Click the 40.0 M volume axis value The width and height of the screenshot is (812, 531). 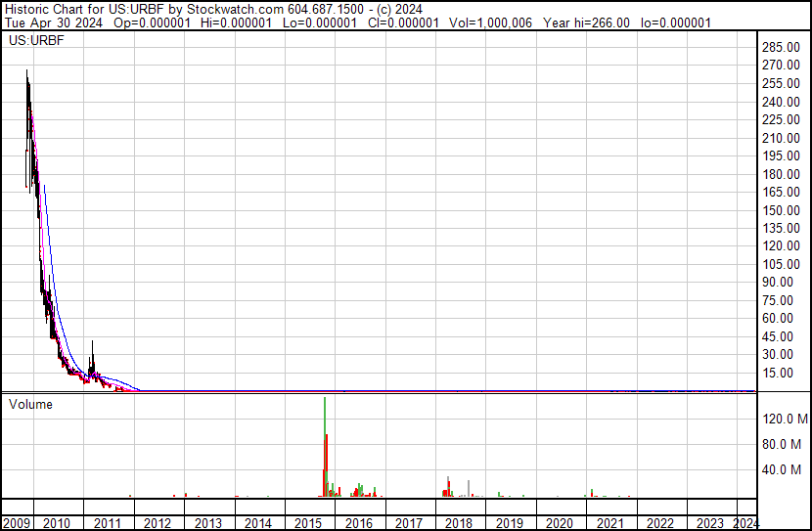pyautogui.click(x=782, y=469)
